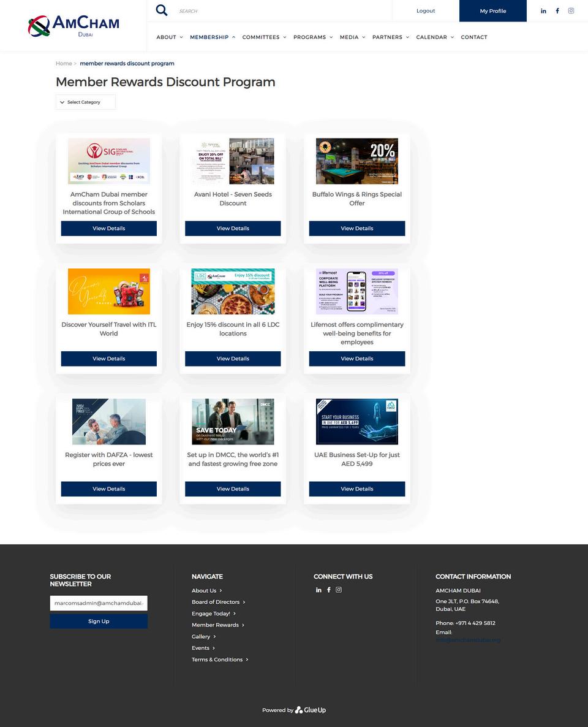The height and width of the screenshot is (727, 588).
Task: Open the DMCC Save Today image
Action: pos(233,422)
